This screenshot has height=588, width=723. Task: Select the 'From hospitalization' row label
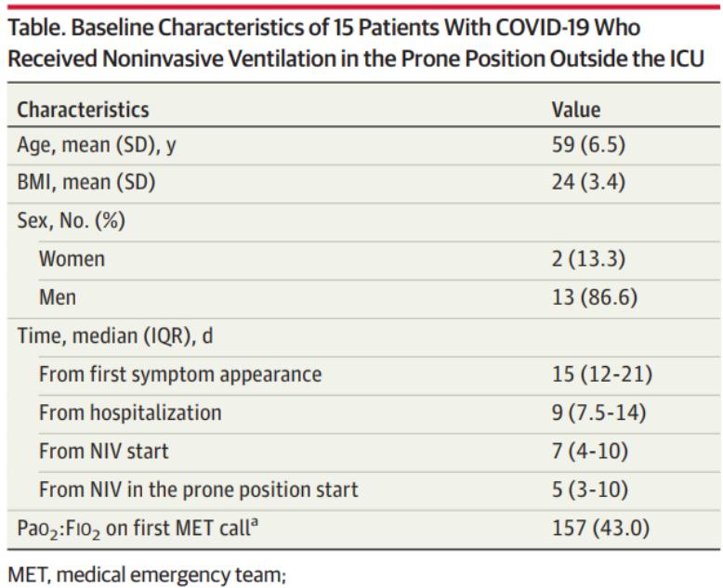(x=130, y=412)
